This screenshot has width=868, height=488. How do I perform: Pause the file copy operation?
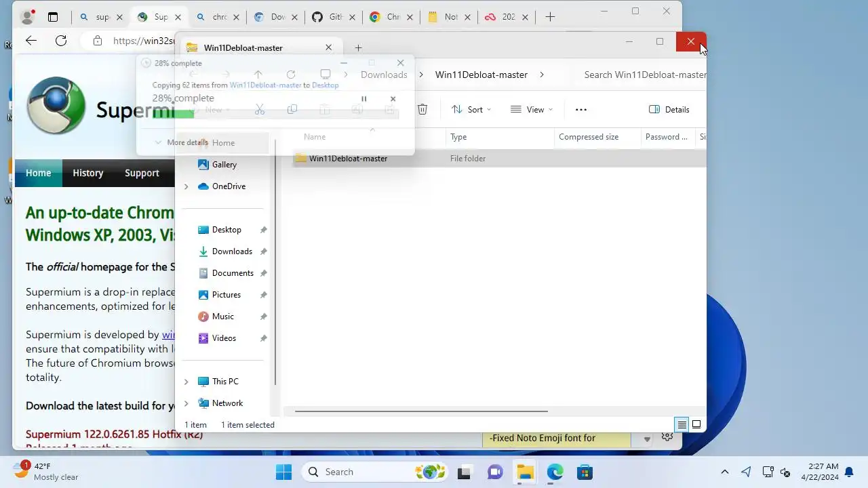[363, 99]
